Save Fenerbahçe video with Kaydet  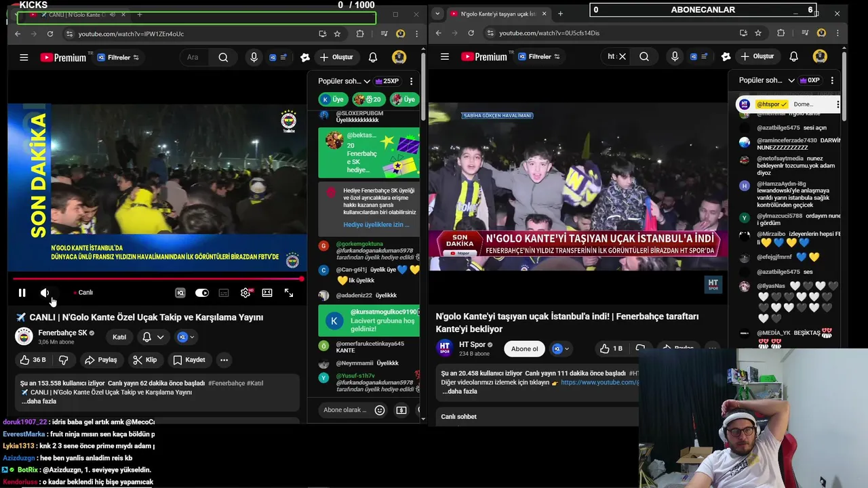(x=189, y=360)
